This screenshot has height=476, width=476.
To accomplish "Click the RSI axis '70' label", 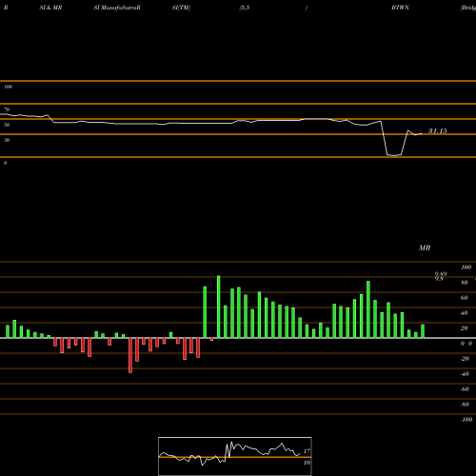I will pyautogui.click(x=7, y=109).
